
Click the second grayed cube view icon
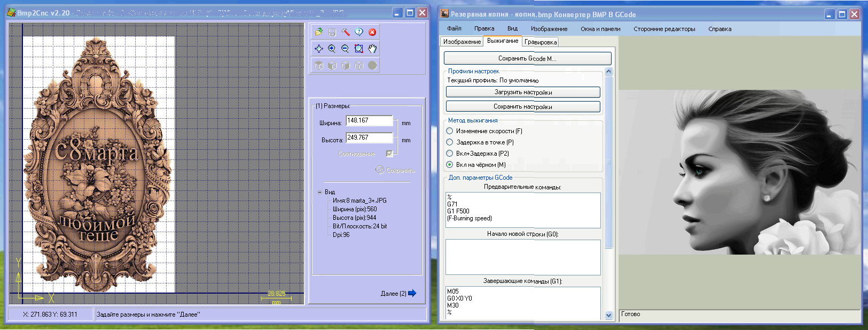coord(332,65)
